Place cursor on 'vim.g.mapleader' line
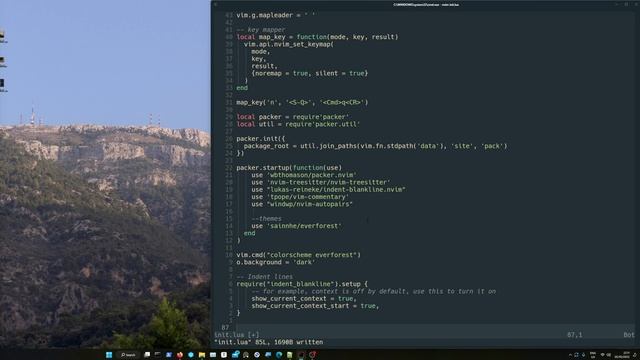 click(276, 15)
